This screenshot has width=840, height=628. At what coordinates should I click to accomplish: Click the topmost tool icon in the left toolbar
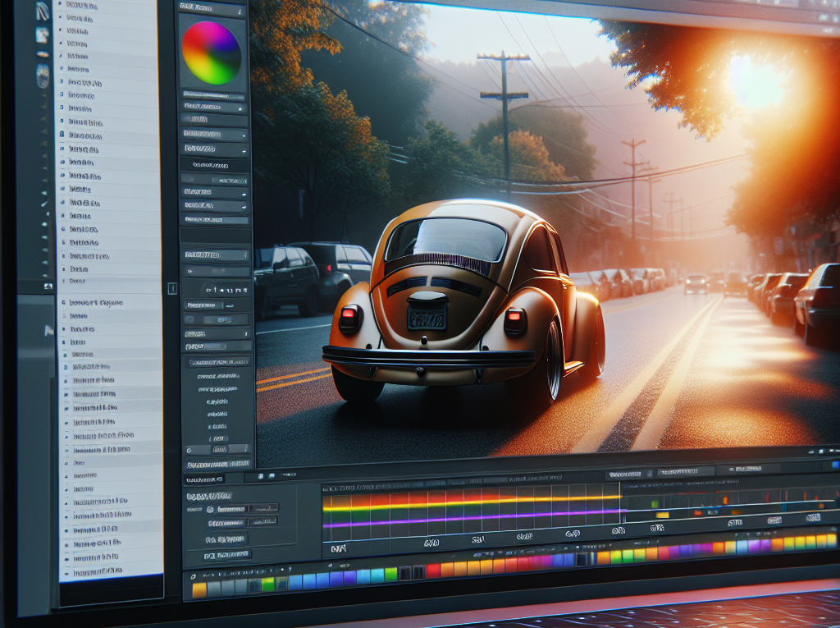[x=43, y=11]
